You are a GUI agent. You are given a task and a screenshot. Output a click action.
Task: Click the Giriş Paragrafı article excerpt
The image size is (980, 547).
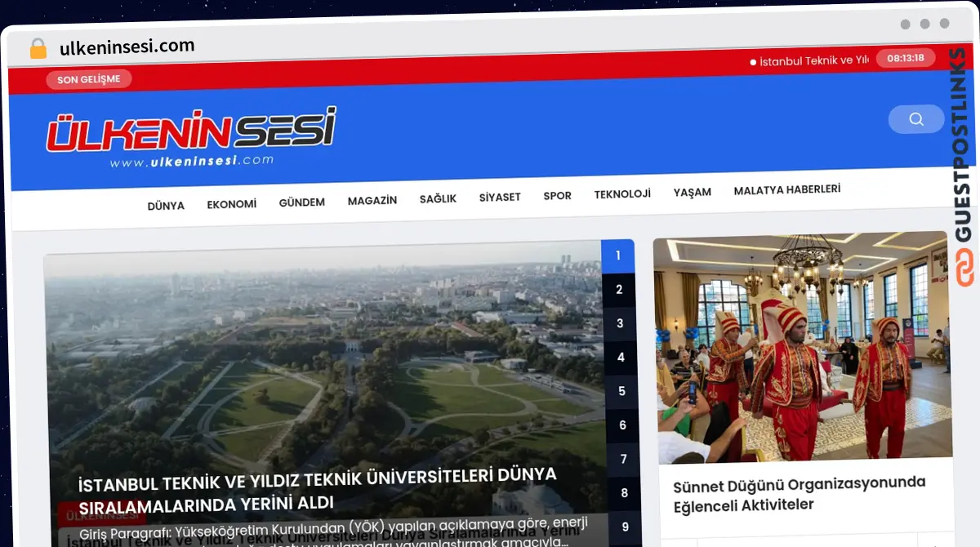tap(333, 531)
